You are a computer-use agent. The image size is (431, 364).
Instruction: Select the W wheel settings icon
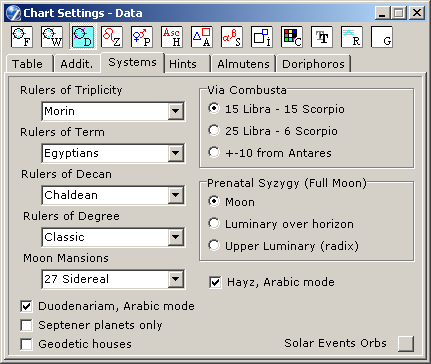click(x=52, y=37)
